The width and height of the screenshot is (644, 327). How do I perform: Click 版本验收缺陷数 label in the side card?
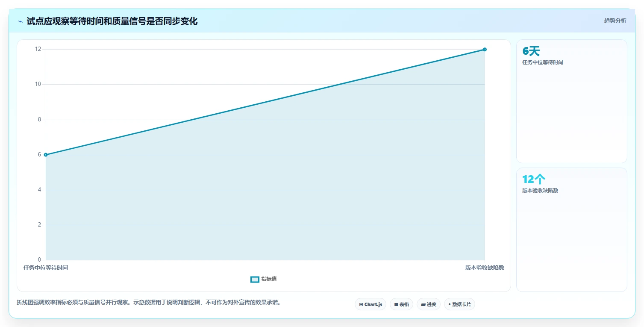pos(540,191)
